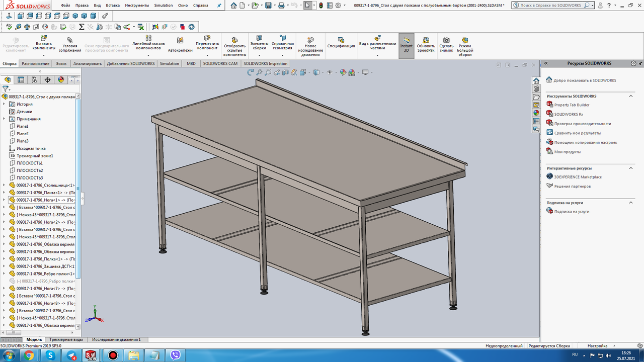This screenshot has height=362, width=644.
Task: Collapse the Интерактивные ресурсы section
Action: coord(631,168)
